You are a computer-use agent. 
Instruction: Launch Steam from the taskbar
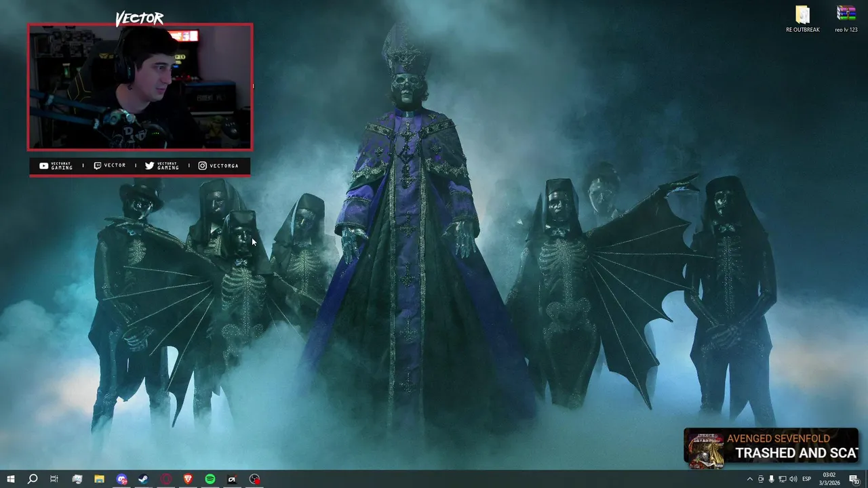[144, 479]
